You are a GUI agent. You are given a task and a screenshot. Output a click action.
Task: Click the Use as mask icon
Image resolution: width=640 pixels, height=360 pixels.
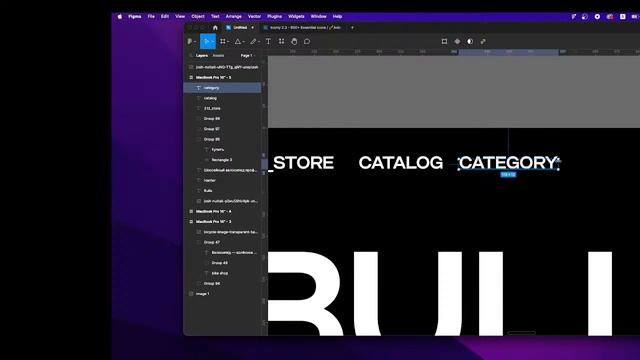470,41
